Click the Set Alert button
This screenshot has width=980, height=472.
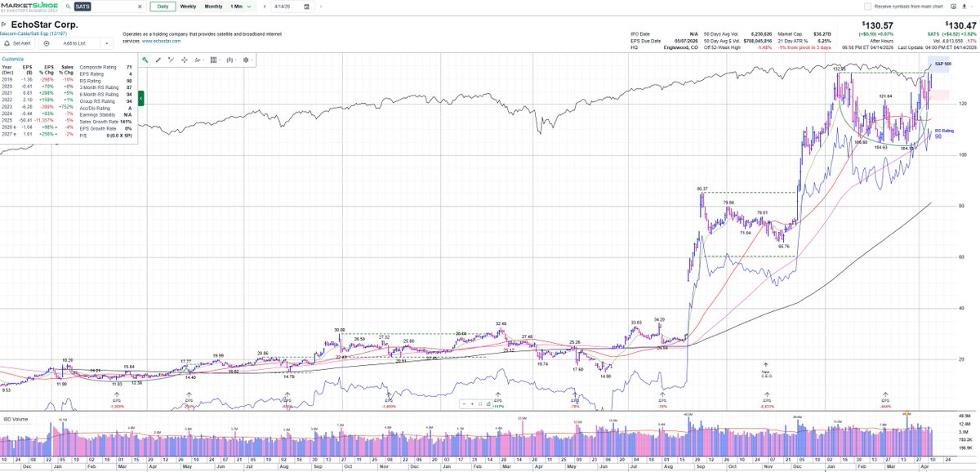point(18,43)
